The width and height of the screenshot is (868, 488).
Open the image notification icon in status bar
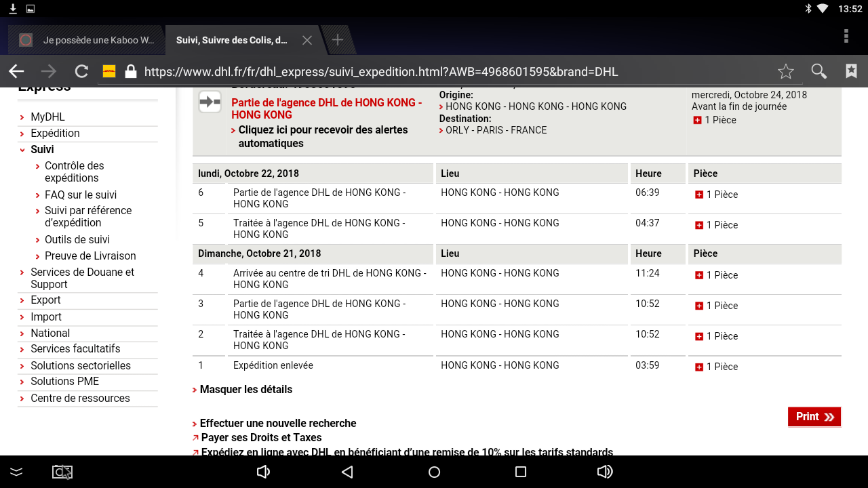31,9
